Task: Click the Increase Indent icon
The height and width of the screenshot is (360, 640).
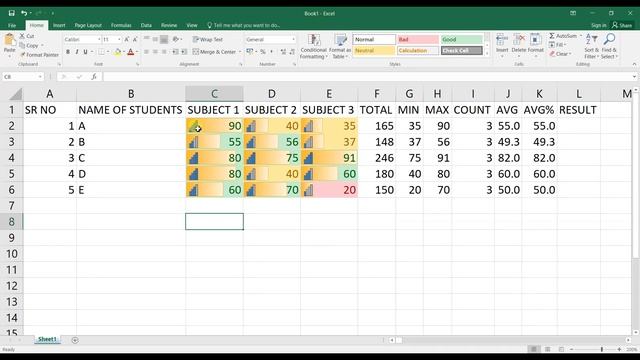Action: click(x=184, y=52)
